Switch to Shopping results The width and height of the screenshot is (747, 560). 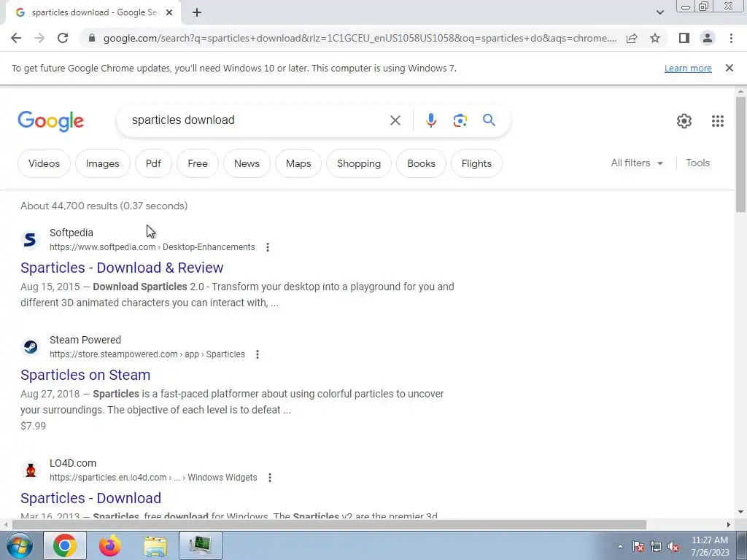tap(359, 163)
